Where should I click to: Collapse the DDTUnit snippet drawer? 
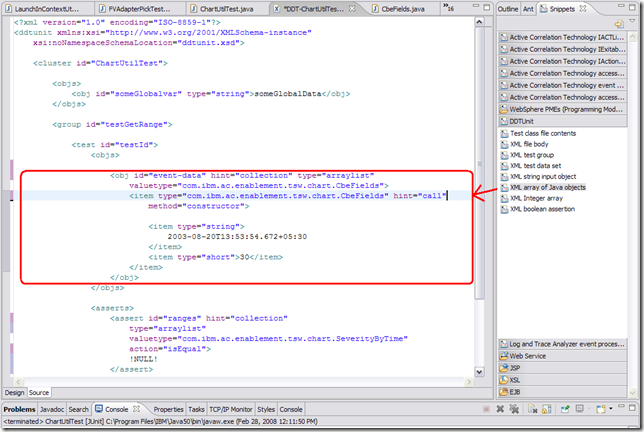[562, 121]
